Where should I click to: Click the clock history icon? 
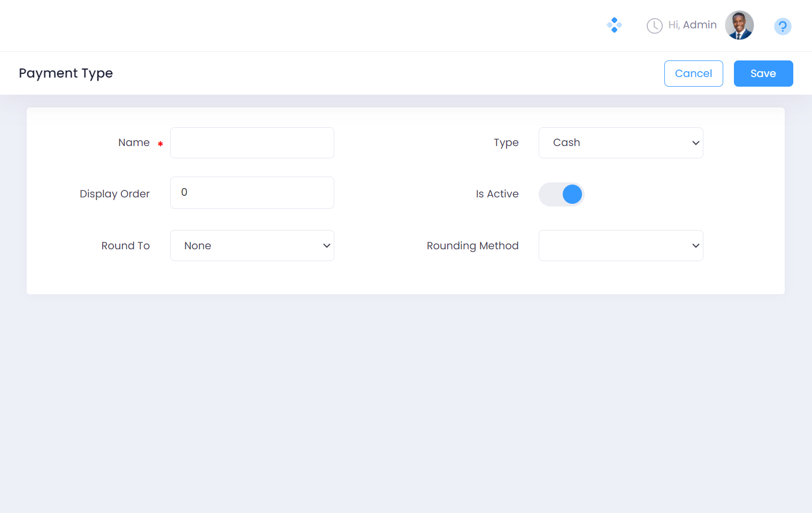click(x=654, y=26)
